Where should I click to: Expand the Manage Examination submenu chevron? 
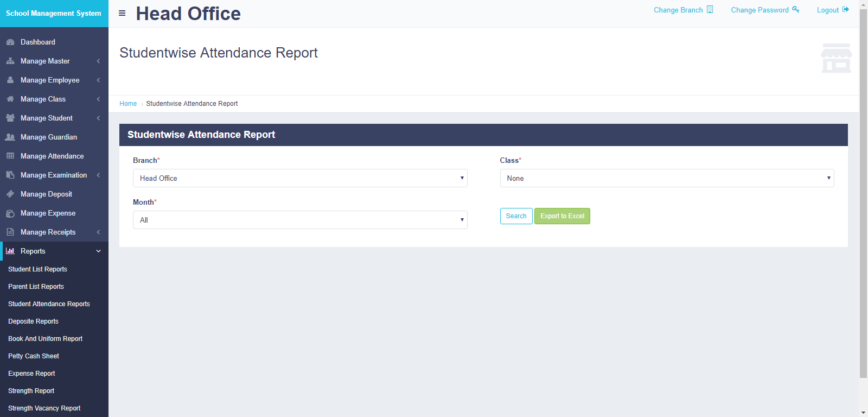pos(98,175)
